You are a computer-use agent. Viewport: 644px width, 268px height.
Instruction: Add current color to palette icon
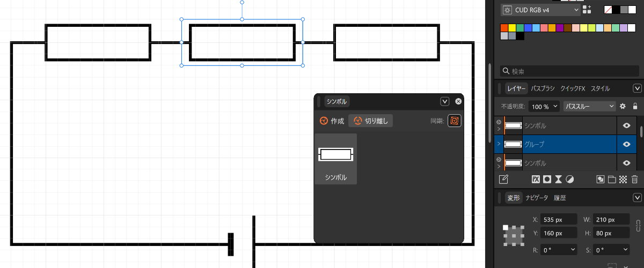pos(587,10)
